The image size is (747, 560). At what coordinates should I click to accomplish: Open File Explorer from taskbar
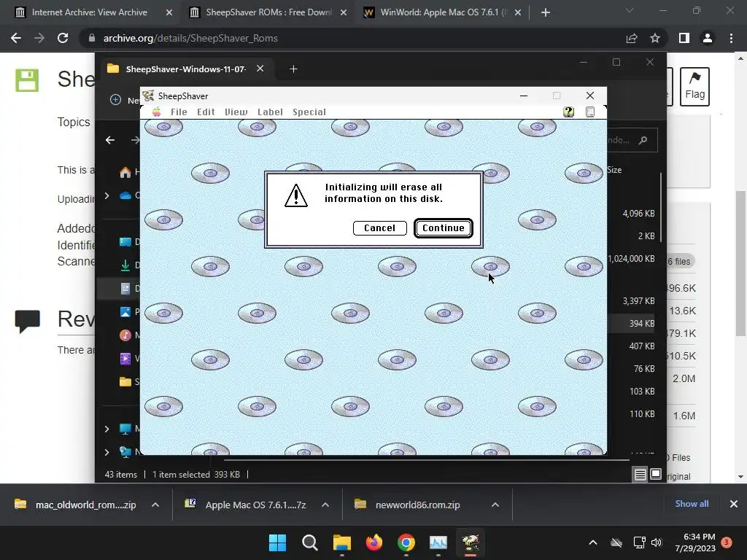341,542
